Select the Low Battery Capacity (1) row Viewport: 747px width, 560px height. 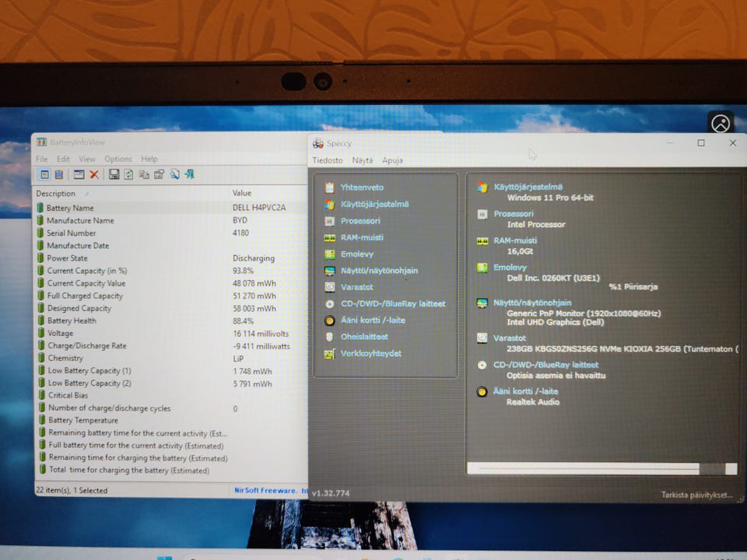click(x=171, y=370)
